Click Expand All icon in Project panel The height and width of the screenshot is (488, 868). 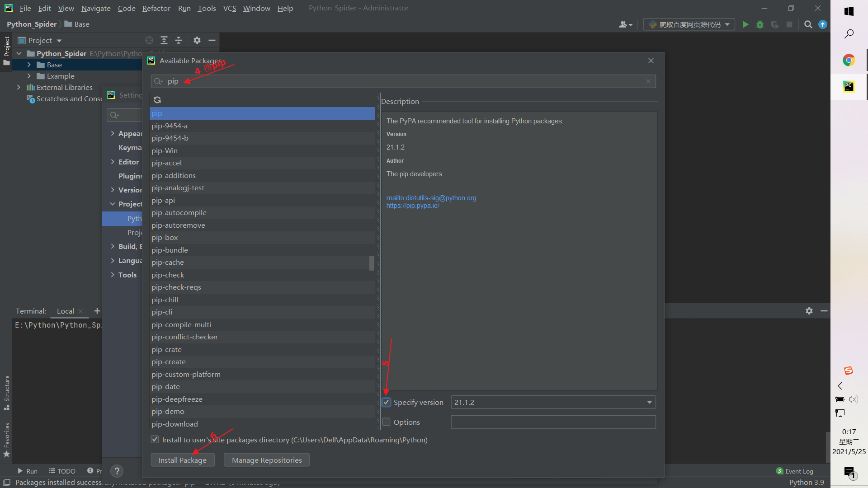[164, 40]
